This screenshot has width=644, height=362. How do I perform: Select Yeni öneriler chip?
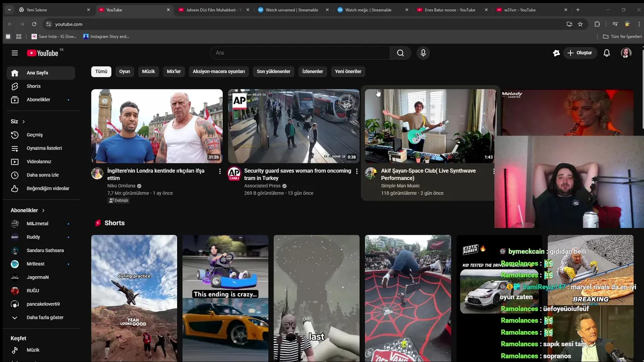tap(348, 71)
